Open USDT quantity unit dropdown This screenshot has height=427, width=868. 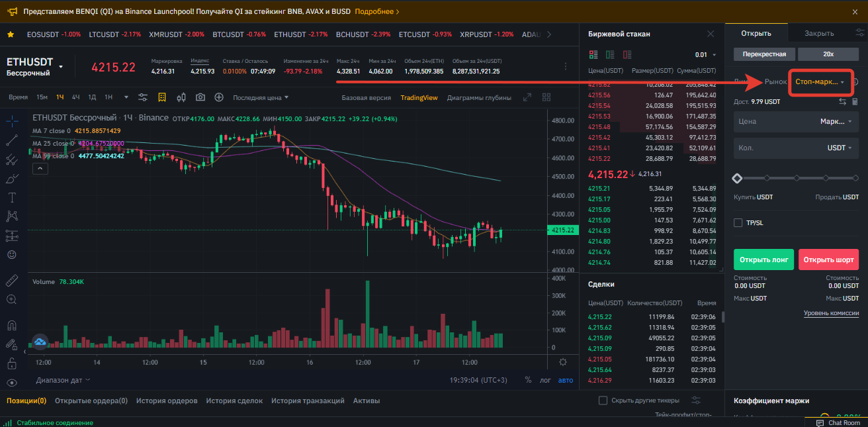840,148
